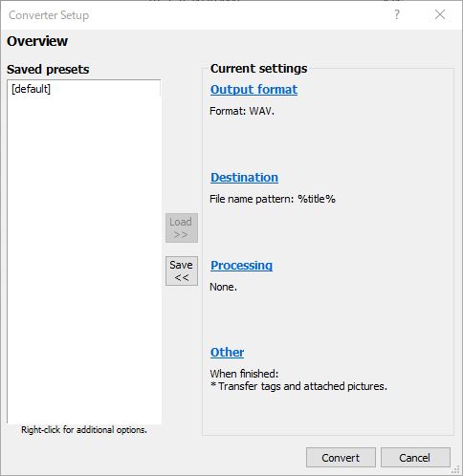Click 'Transfer tags and attached pictures' text

(302, 386)
